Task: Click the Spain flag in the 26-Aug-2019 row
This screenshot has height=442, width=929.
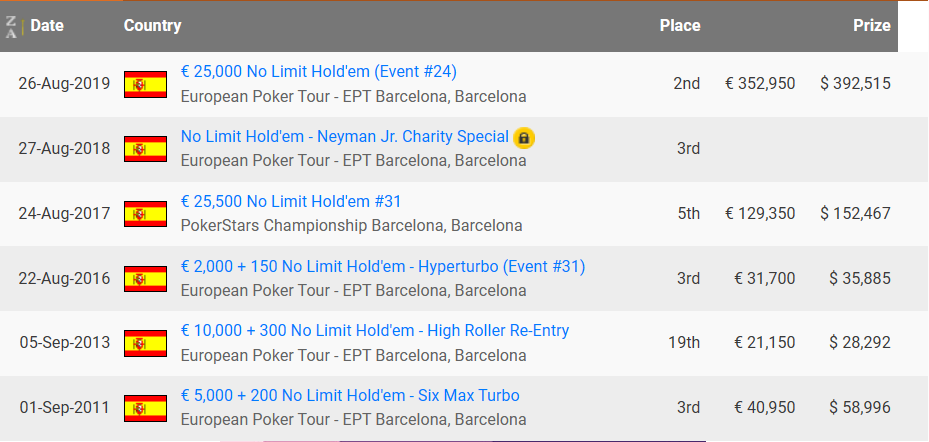Action: click(145, 84)
